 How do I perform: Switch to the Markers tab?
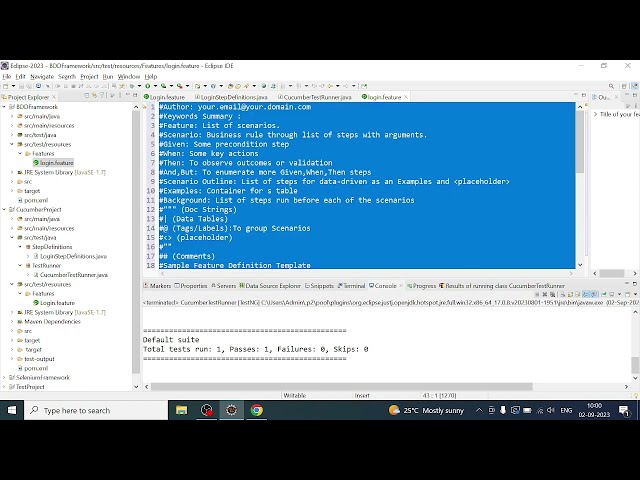click(x=157, y=286)
